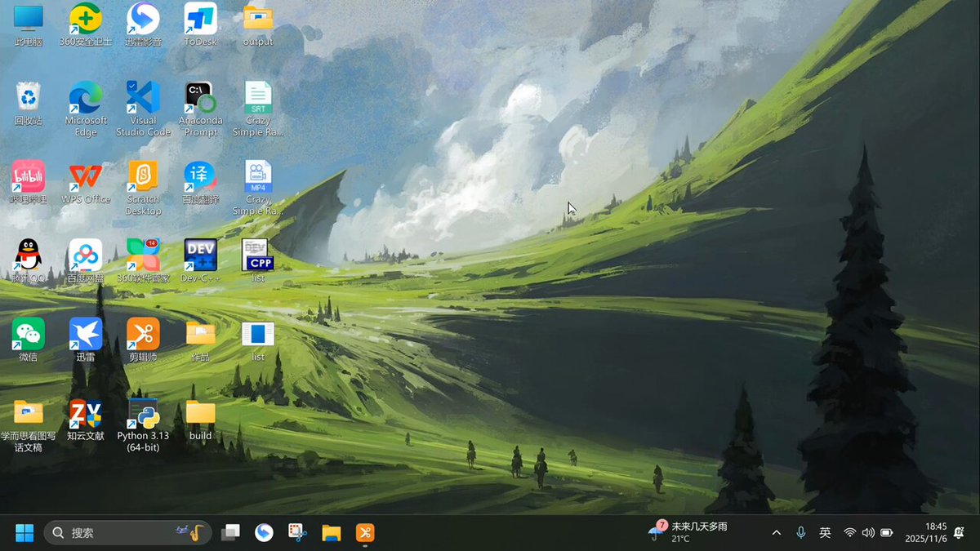Open File Explorer from the taskbar

(331, 533)
